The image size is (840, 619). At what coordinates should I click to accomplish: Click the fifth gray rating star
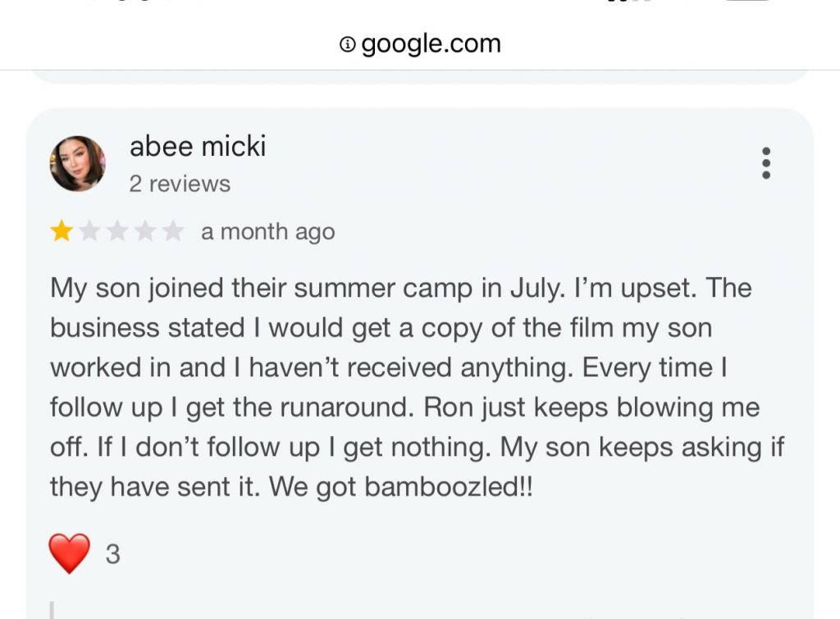pos(173,232)
